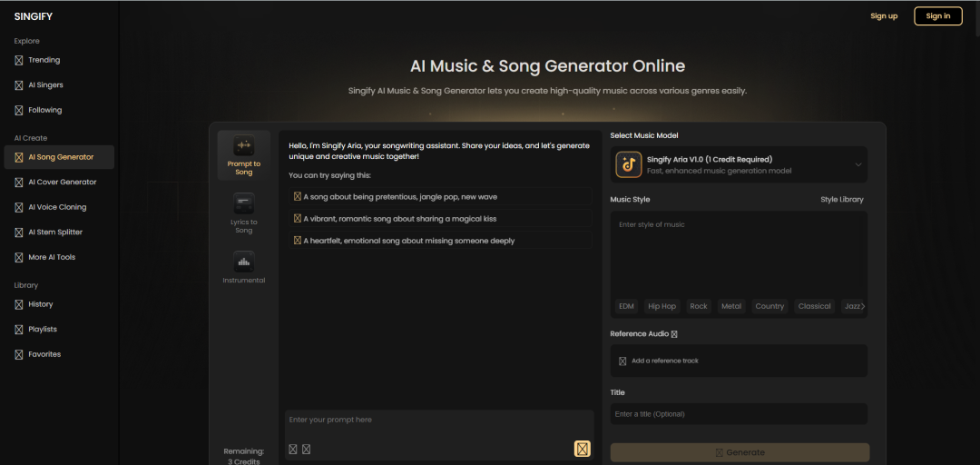Screen dimensions: 980x465
Task: Click the History sidebar icon
Action: coord(19,304)
